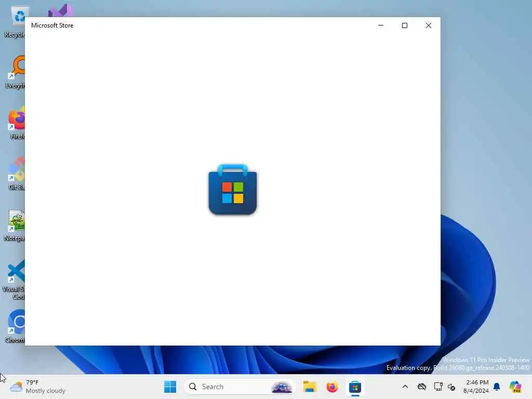Open the cloud sync tray icon

[x=422, y=387]
